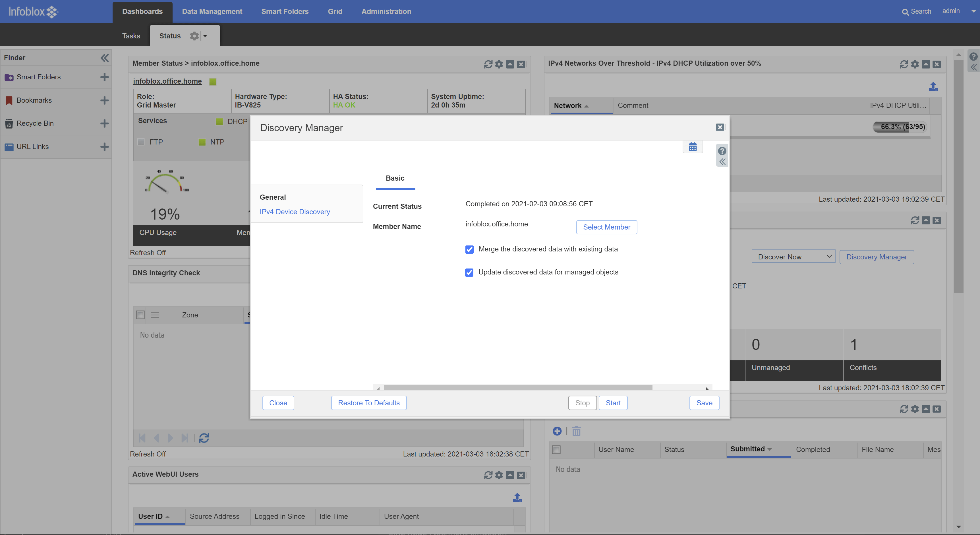The height and width of the screenshot is (535, 980).
Task: Click add (plus) icon above User Name table
Action: pyautogui.click(x=557, y=431)
